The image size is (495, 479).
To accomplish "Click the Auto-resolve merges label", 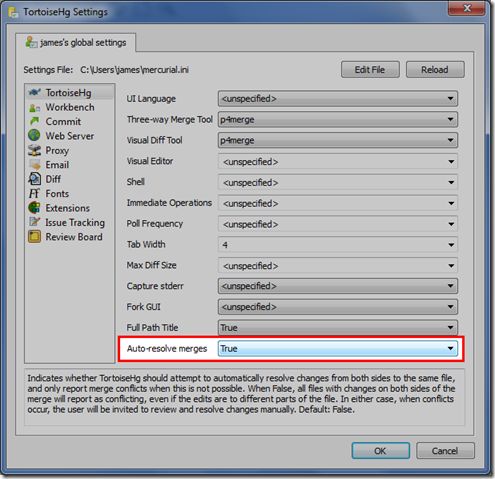I will 167,349.
